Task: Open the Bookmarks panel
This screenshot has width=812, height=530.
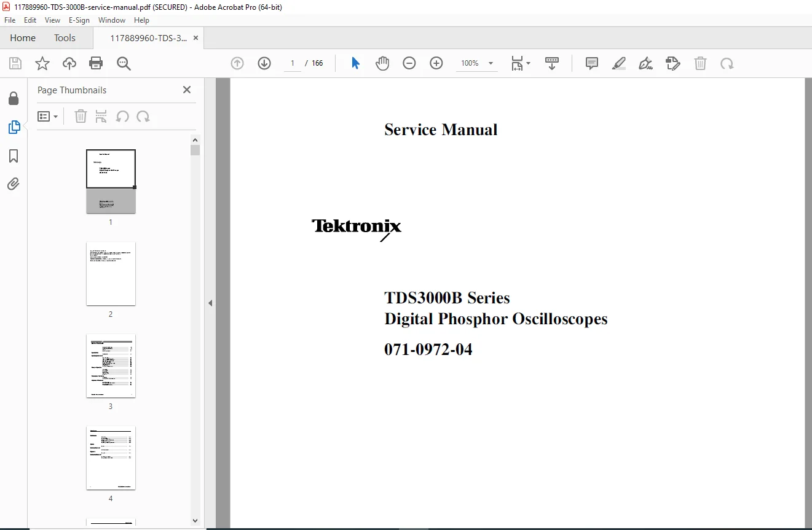Action: pos(14,156)
